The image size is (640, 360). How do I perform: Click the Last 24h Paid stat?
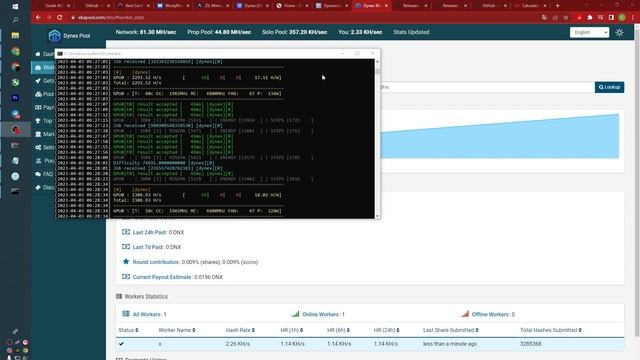153,232
